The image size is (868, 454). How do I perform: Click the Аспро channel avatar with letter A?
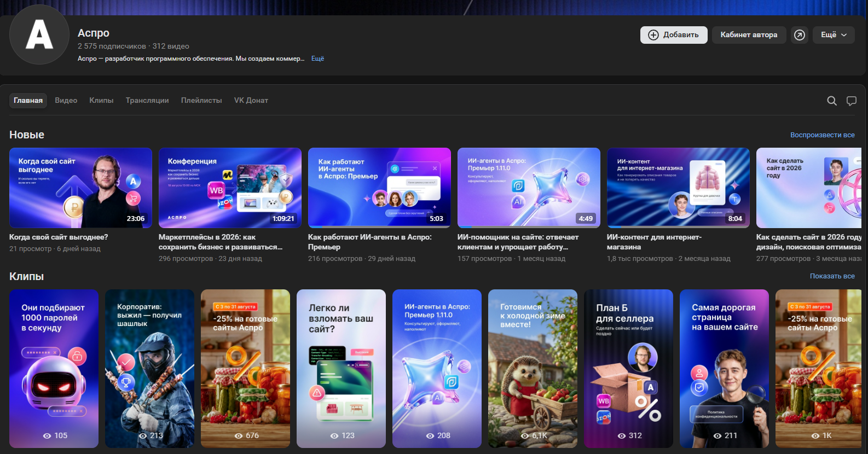(39, 35)
